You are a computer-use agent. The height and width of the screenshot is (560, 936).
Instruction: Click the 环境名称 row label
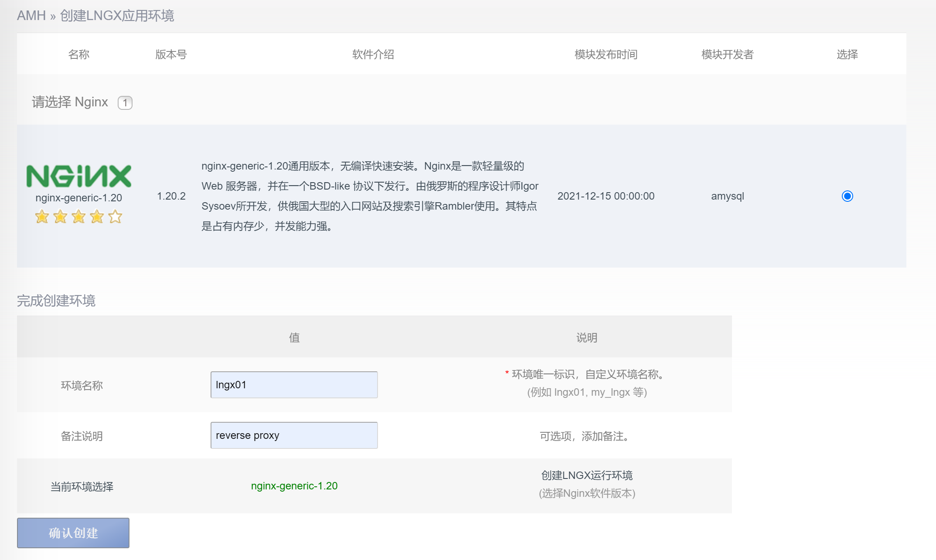click(x=82, y=386)
